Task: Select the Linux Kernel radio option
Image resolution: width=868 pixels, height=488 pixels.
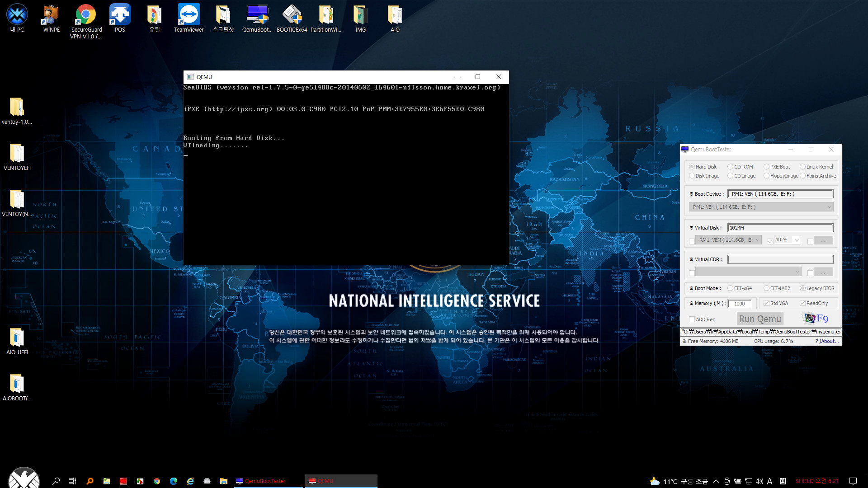Action: coord(816,167)
